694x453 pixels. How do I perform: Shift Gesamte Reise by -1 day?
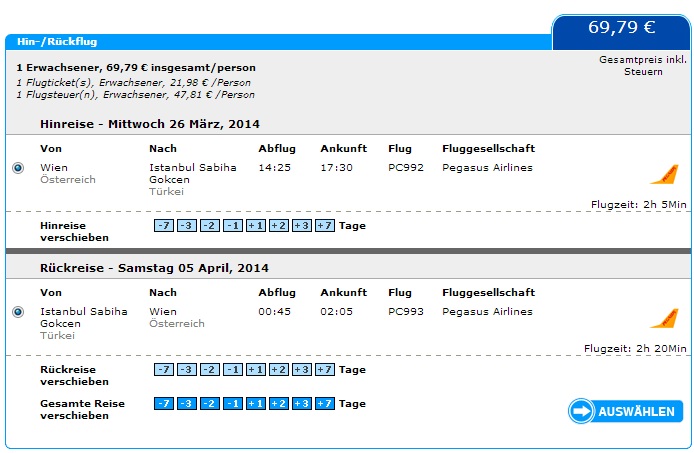tap(233, 403)
